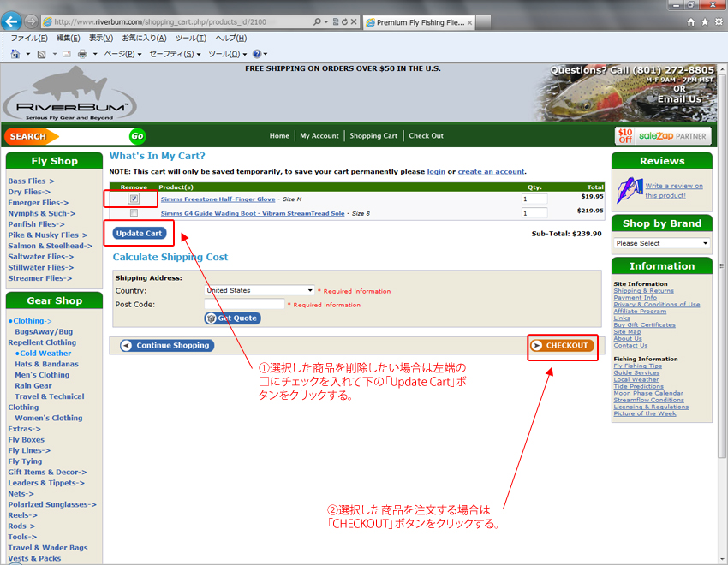Click the Read Mail envelope icon
728x565 pixels.
(67, 54)
